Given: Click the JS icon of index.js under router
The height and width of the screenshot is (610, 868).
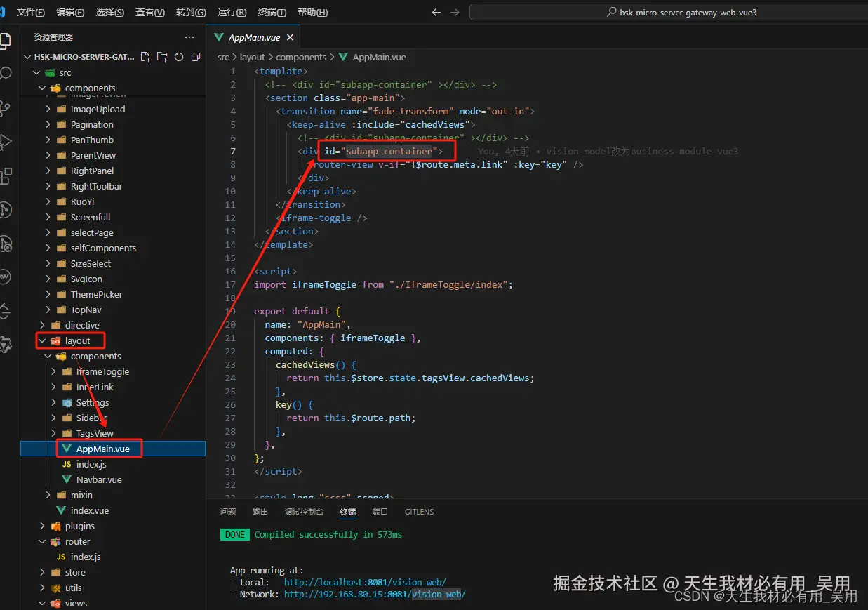Looking at the screenshot, I should coord(61,557).
